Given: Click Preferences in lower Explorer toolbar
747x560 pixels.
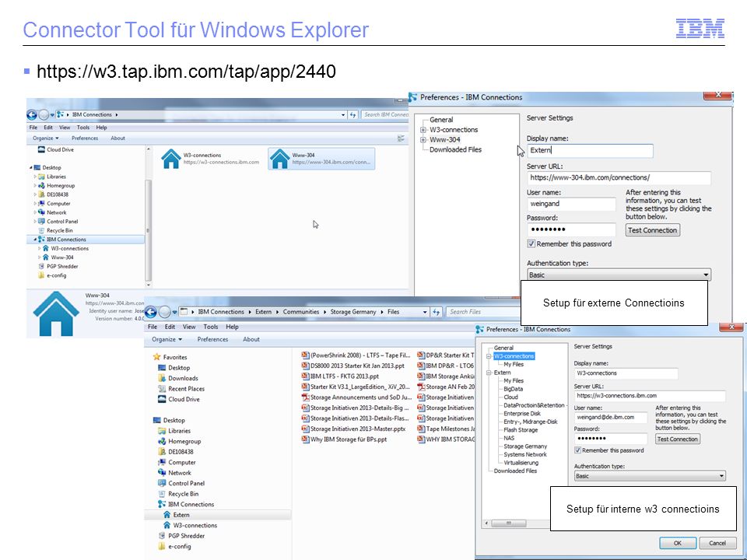Looking at the screenshot, I should pos(212,340).
